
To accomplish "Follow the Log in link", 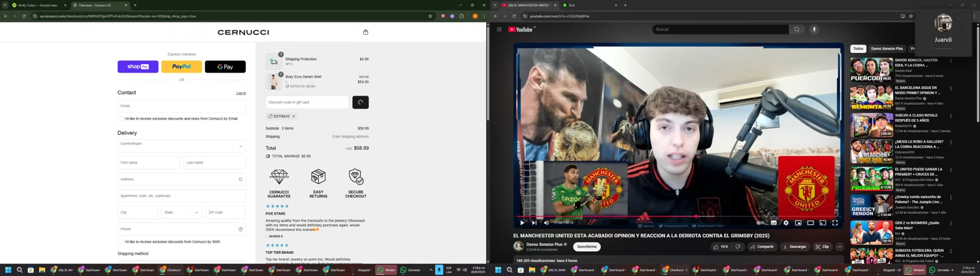I will click(241, 94).
